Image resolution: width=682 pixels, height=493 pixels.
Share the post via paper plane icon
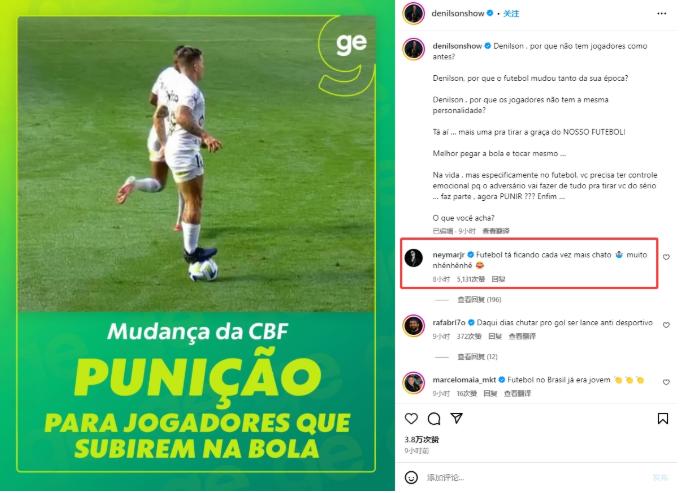click(x=456, y=419)
